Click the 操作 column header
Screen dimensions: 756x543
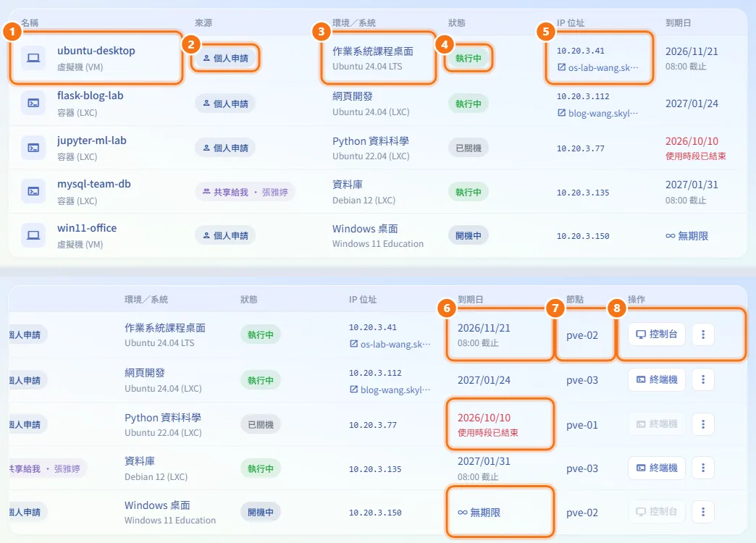637,300
